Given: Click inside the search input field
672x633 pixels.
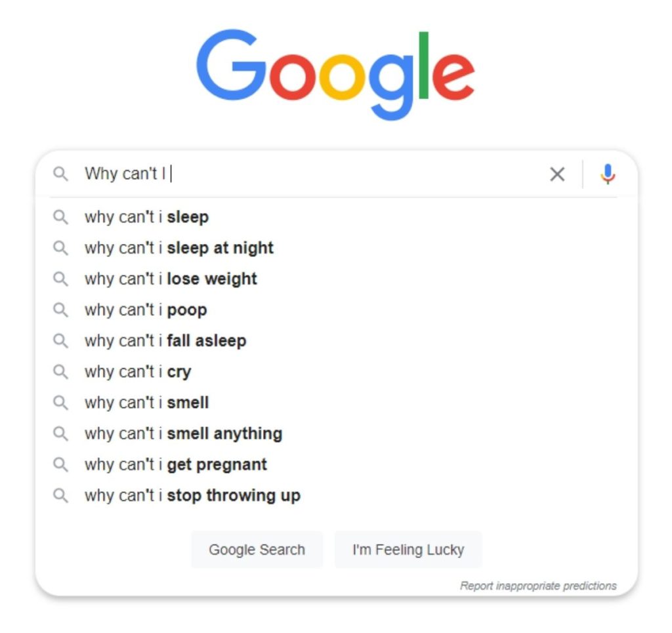Looking at the screenshot, I should tap(262, 174).
